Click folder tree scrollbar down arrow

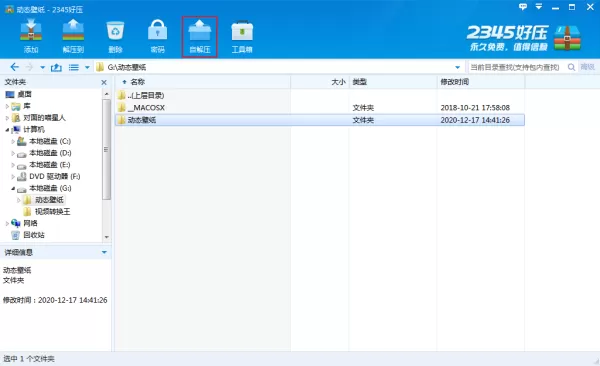click(107, 237)
